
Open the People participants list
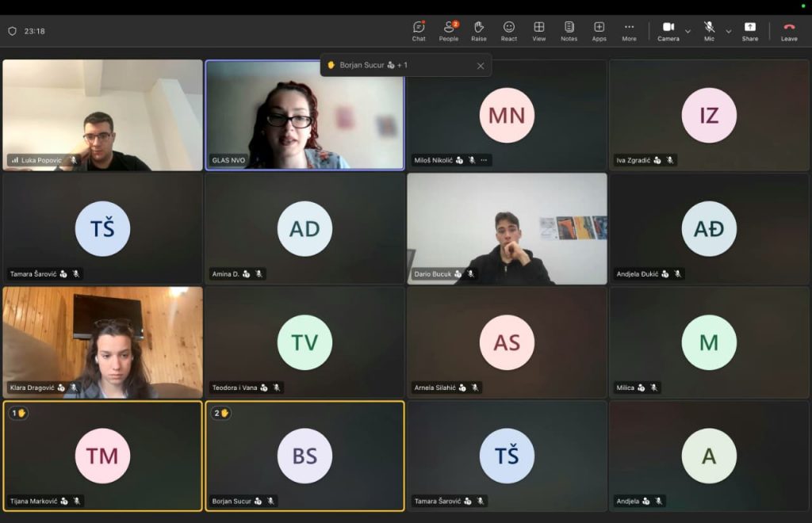(x=449, y=30)
